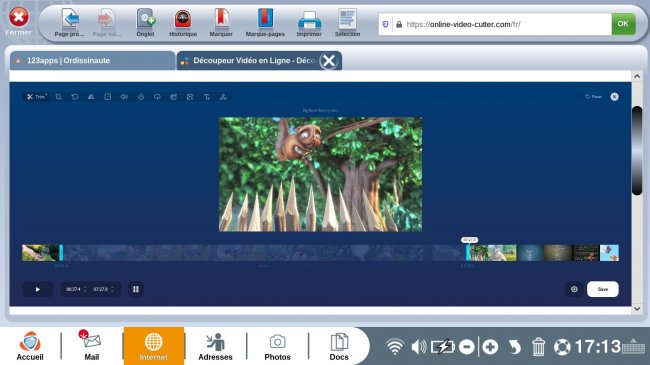The width and height of the screenshot is (650, 365).
Task: Select the Flip tool icon
Action: [x=91, y=97]
